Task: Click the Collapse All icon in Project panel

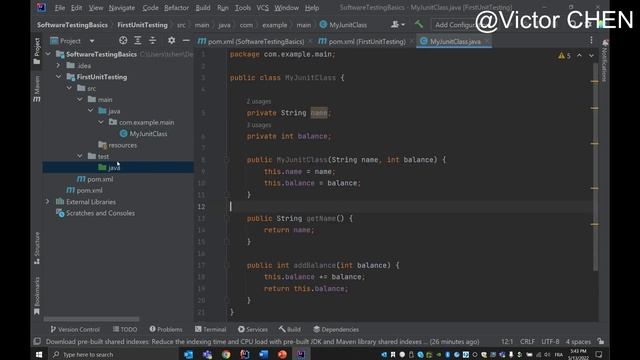Action: coord(152,40)
